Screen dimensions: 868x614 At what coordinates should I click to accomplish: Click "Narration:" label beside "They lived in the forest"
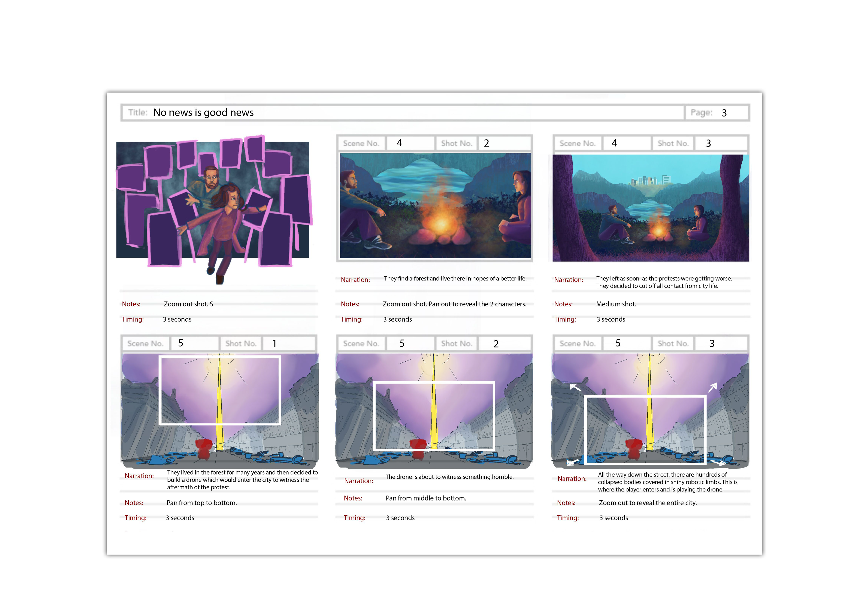[x=139, y=476]
